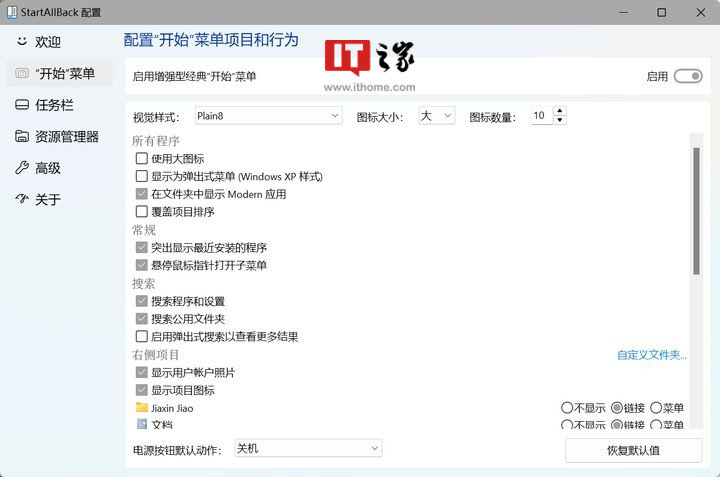Check the 使用大图标 checkbox
Viewport: 720px width, 477px height.
tap(141, 158)
